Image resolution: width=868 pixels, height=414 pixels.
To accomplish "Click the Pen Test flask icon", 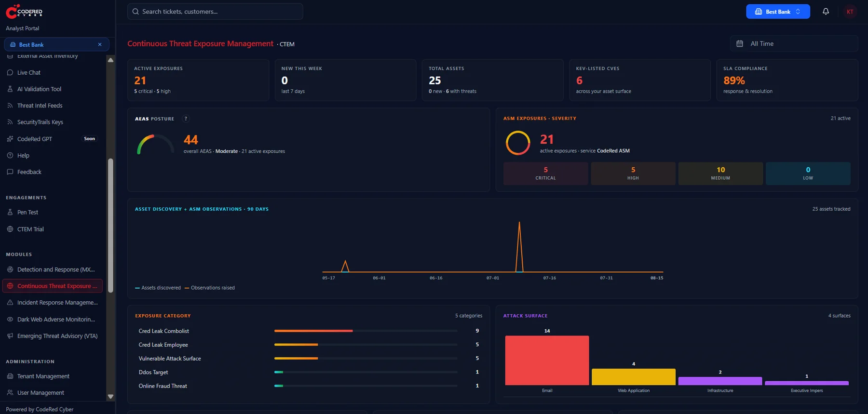I will (10, 212).
